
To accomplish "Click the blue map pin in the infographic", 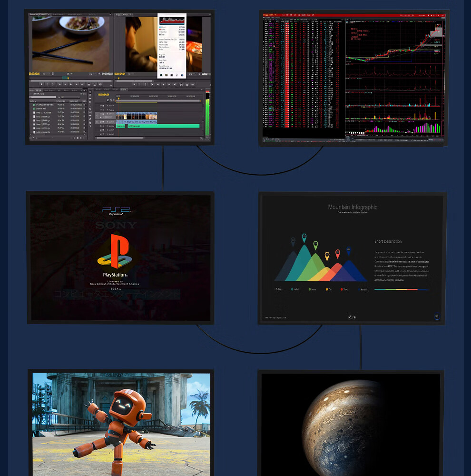I will pos(348,251).
